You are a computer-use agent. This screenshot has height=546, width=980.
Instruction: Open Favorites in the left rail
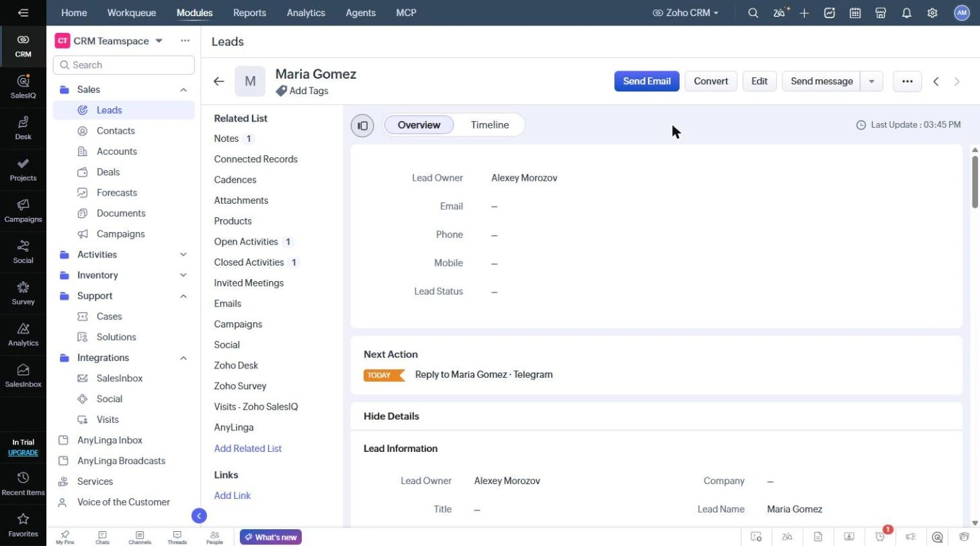click(23, 525)
